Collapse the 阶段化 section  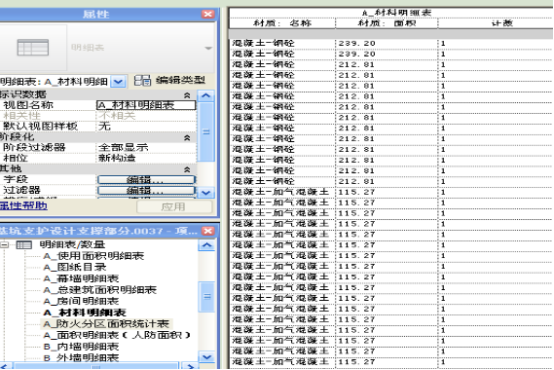click(x=187, y=137)
